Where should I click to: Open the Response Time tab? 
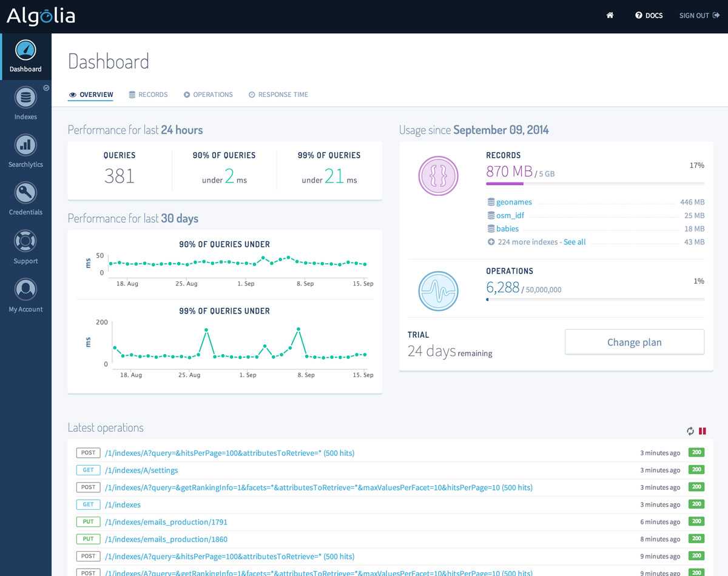pyautogui.click(x=278, y=95)
